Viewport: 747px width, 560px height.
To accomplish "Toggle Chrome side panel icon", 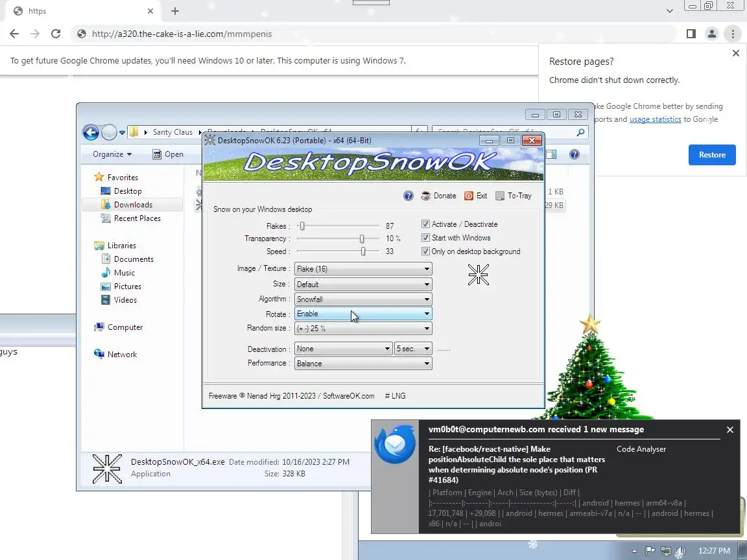I will click(691, 34).
